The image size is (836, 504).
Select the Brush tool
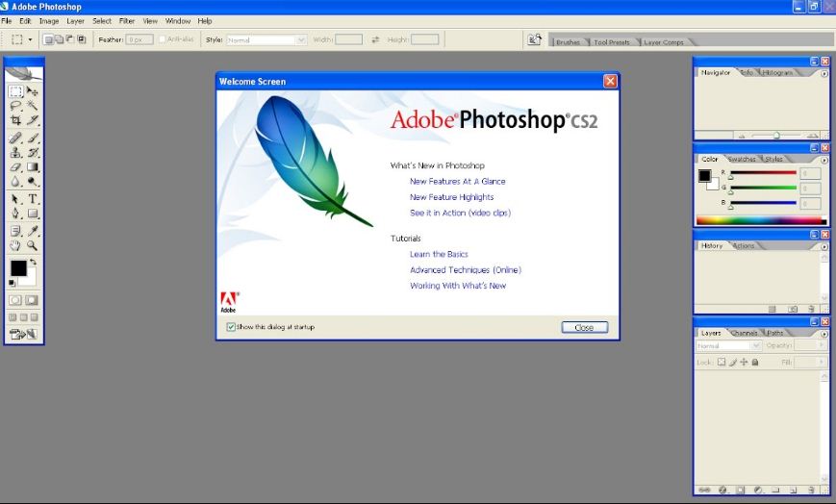(33, 138)
